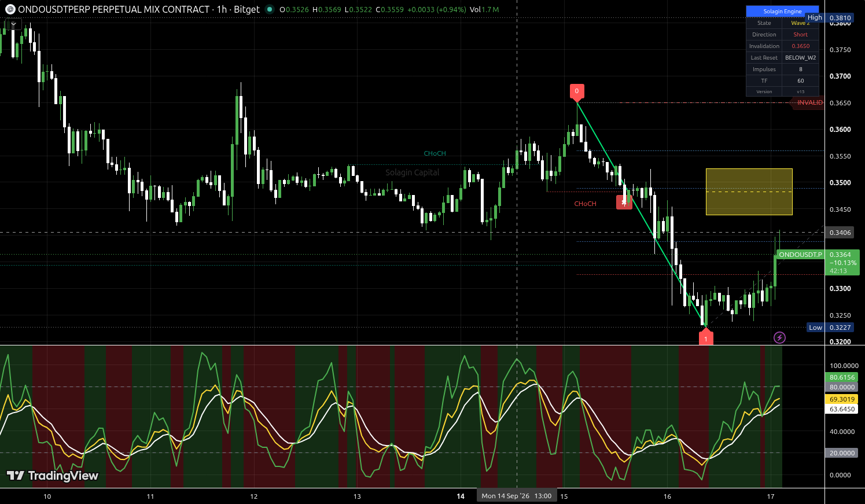Click the yellow highlighted zone box
The image size is (865, 504).
pos(749,192)
